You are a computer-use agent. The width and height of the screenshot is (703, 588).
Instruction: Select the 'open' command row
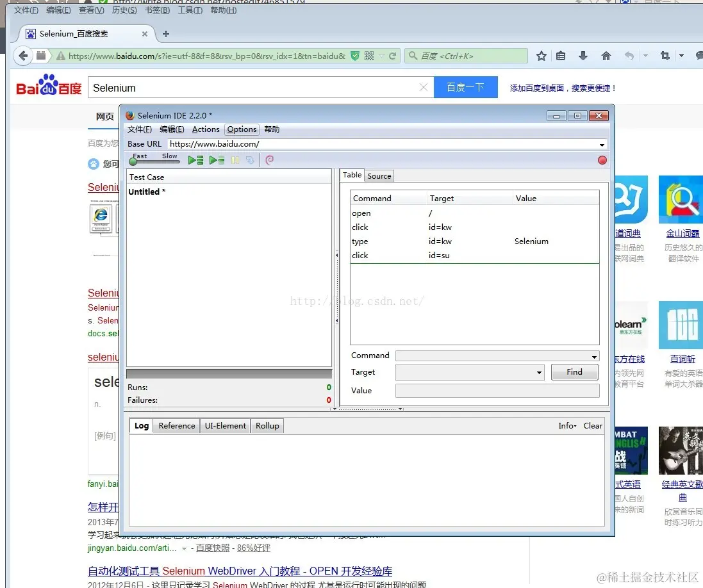[474, 213]
